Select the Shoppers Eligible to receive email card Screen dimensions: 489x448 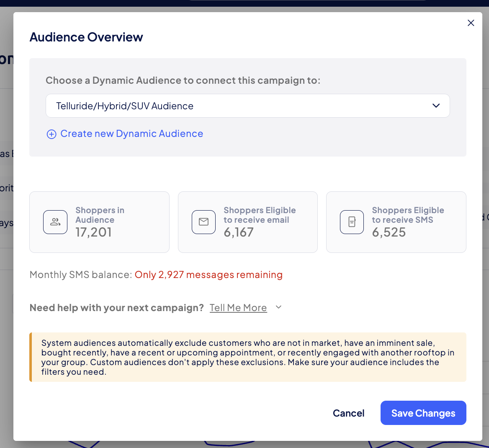pos(247,222)
